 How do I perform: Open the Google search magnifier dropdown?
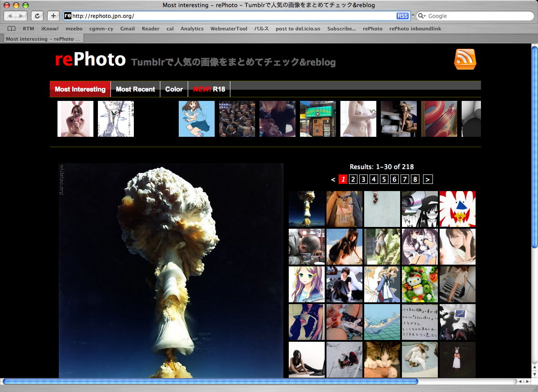(422, 16)
